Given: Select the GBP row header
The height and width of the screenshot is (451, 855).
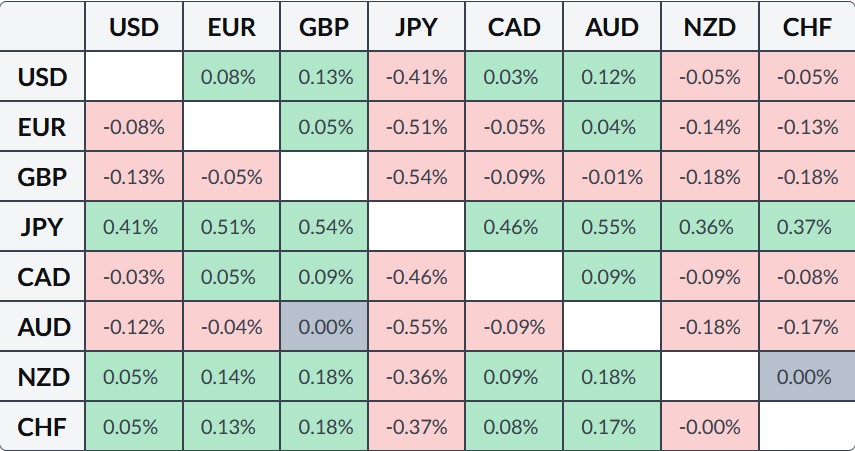Looking at the screenshot, I should click(x=42, y=177).
